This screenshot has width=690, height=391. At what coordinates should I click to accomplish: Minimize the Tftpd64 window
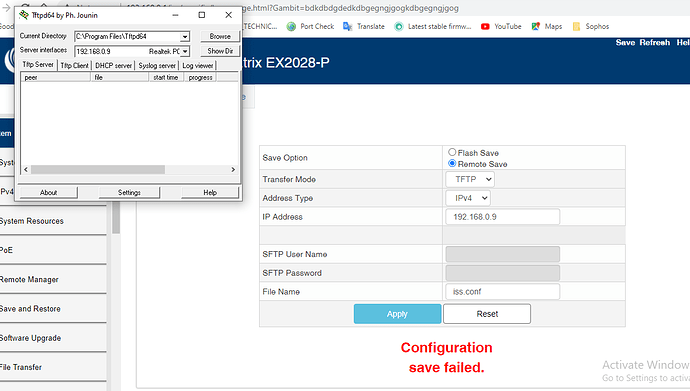175,15
